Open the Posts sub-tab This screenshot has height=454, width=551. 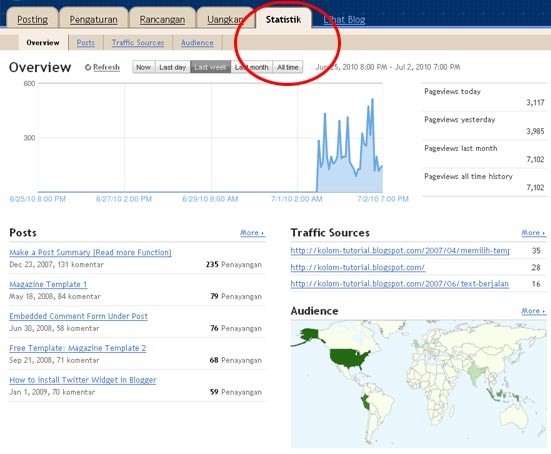85,43
